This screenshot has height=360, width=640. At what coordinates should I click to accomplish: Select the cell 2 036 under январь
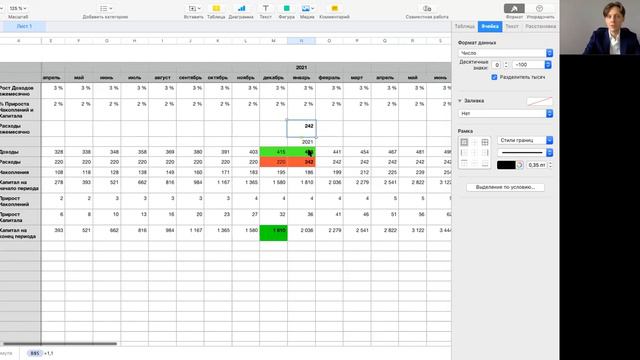pos(301,233)
